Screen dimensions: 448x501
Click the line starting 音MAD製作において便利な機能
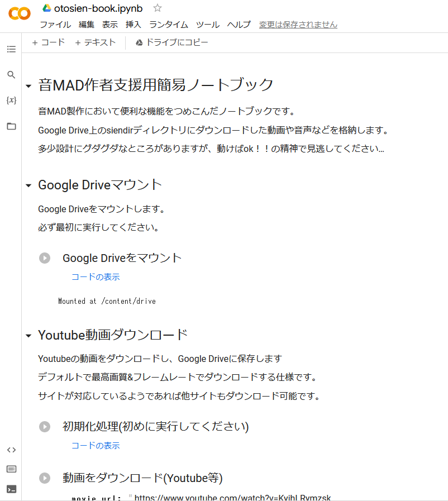click(166, 111)
